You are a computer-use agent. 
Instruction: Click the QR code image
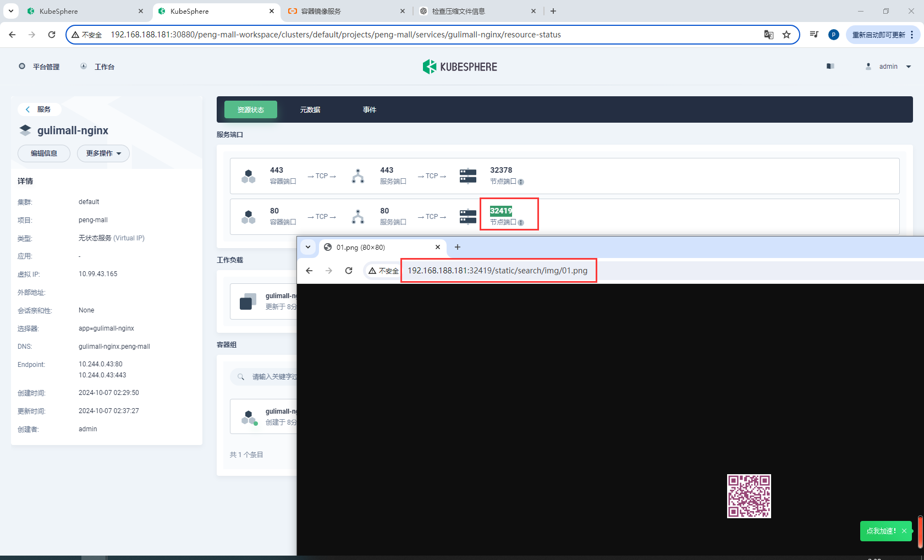pyautogui.click(x=749, y=496)
